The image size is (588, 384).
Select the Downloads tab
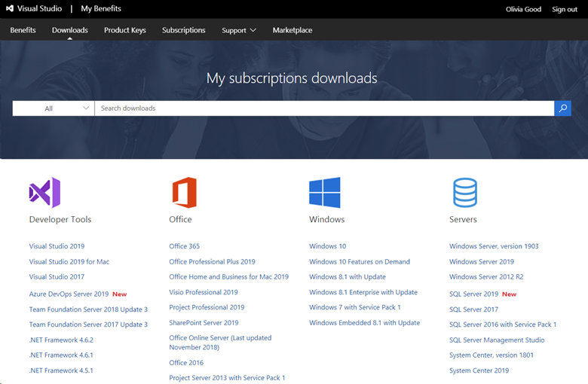click(70, 30)
